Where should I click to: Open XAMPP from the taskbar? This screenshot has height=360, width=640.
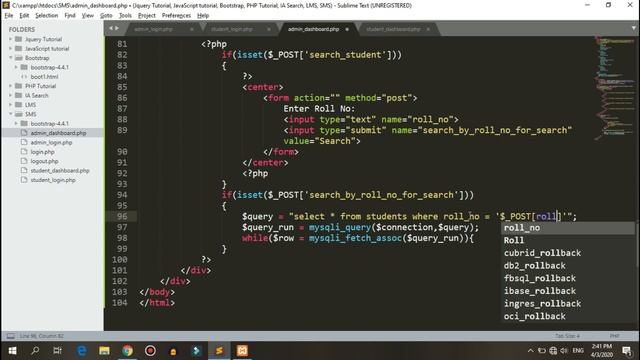(x=242, y=351)
